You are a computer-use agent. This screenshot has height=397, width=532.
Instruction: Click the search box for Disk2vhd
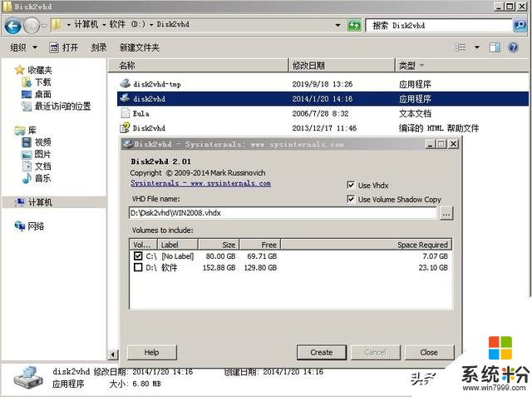pos(439,26)
